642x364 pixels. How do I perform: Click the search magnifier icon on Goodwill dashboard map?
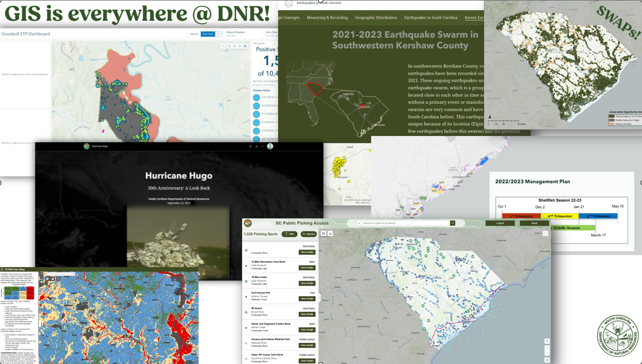pos(222,46)
